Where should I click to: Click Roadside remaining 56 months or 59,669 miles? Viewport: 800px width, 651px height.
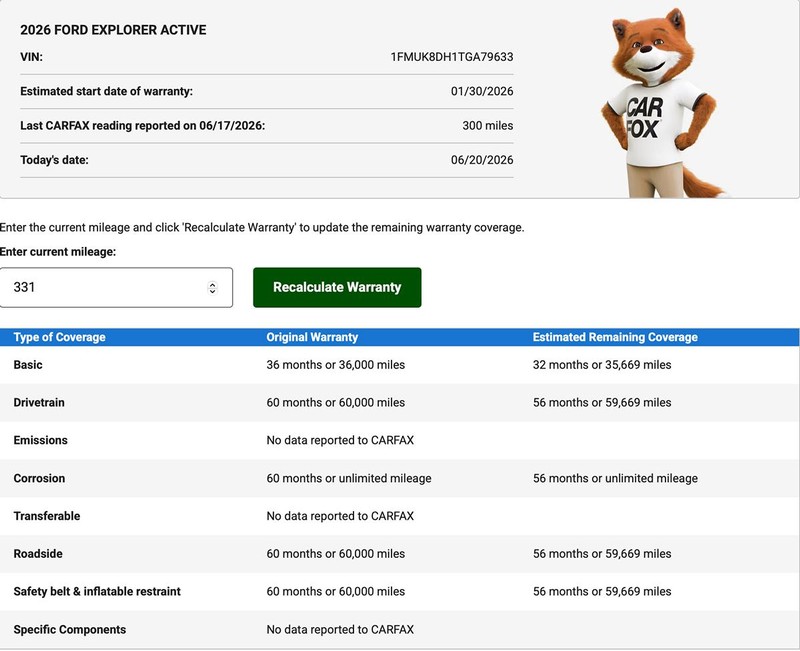point(602,554)
